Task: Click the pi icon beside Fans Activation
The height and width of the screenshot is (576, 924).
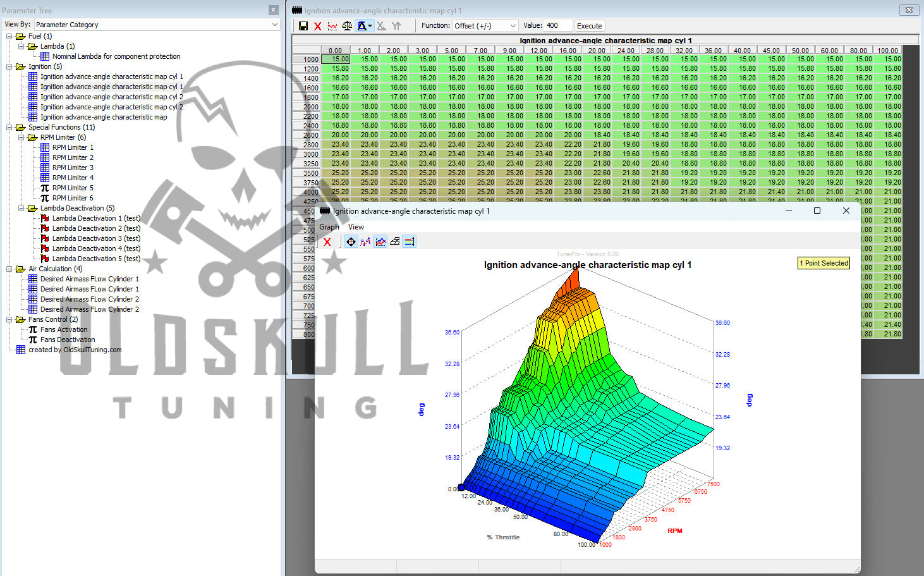Action: (33, 329)
